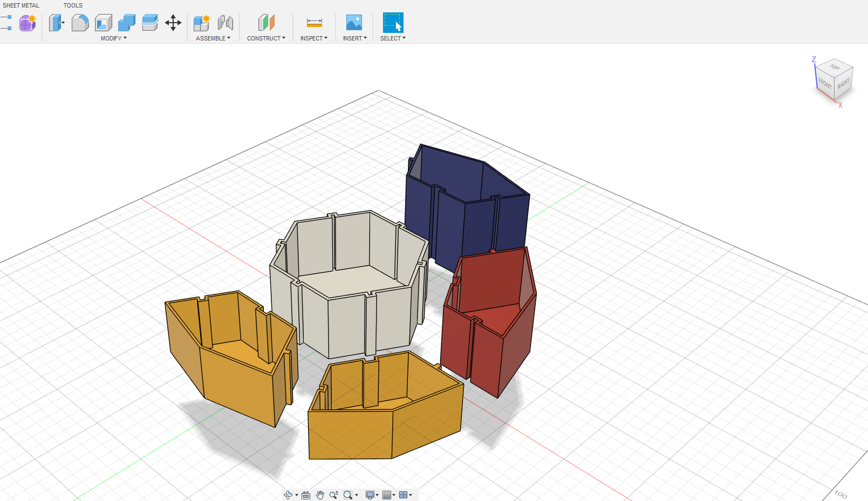Viewport: 868px width, 501px height.
Task: Click the New Component icon
Action: pyautogui.click(x=202, y=23)
